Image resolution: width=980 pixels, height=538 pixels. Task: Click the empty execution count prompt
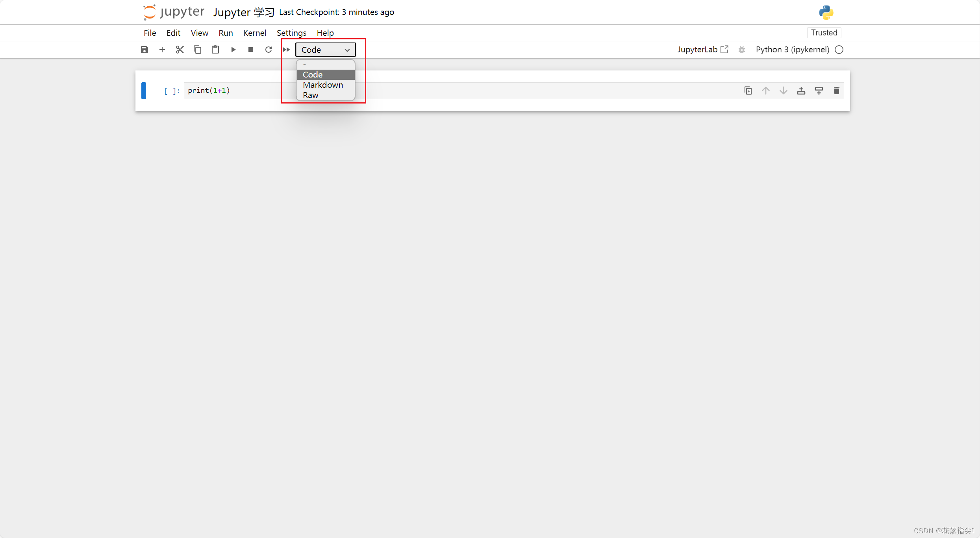point(172,91)
